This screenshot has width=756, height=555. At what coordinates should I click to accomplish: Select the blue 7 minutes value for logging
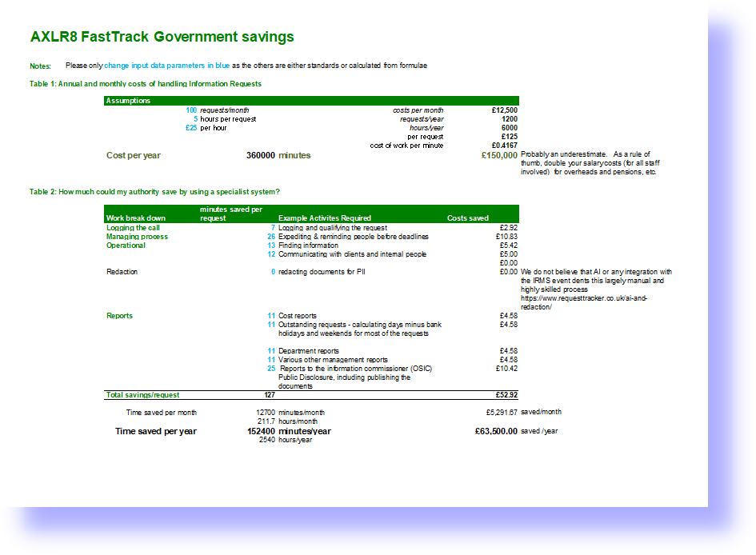(273, 228)
